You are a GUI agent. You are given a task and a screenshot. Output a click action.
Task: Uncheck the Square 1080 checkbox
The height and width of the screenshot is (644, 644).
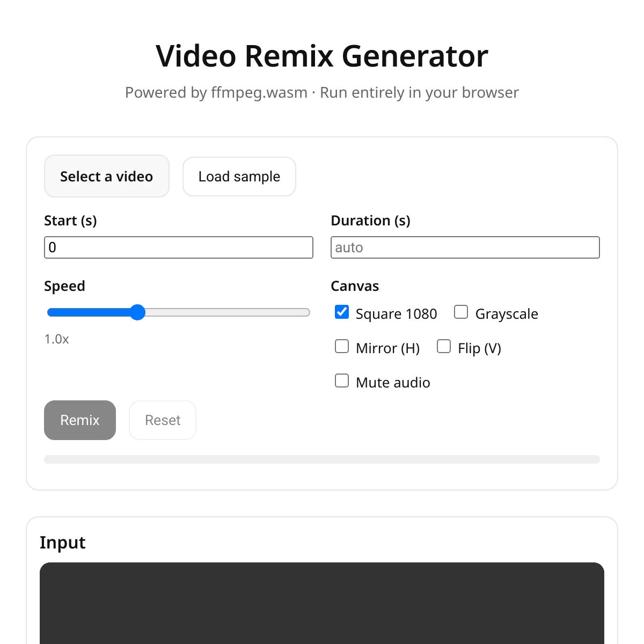342,312
